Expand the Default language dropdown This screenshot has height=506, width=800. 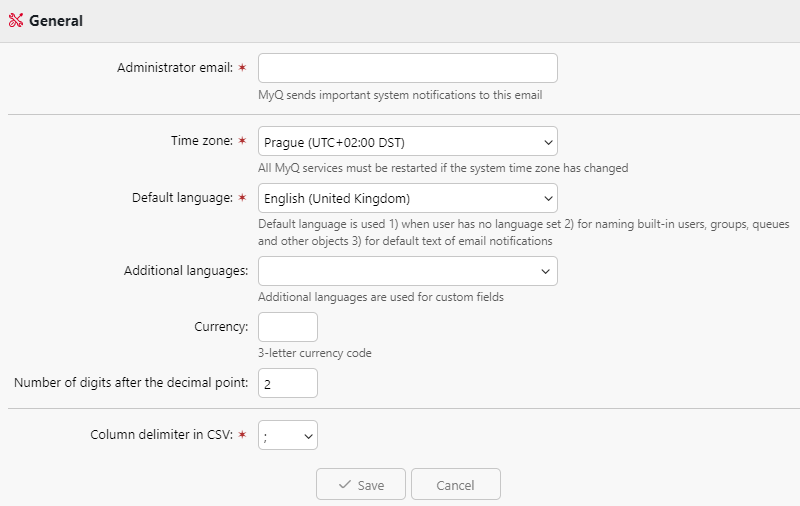coord(407,198)
